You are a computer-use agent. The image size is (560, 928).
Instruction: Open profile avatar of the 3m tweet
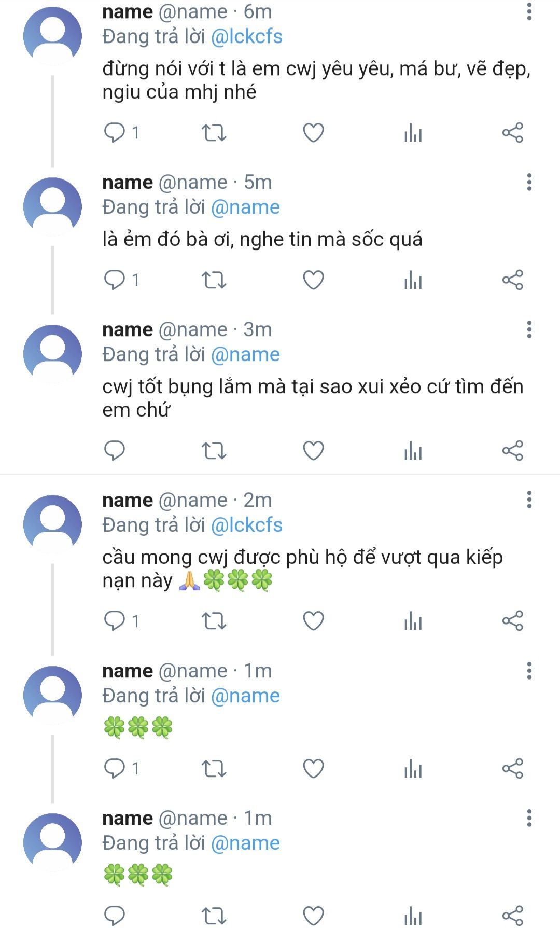click(52, 354)
